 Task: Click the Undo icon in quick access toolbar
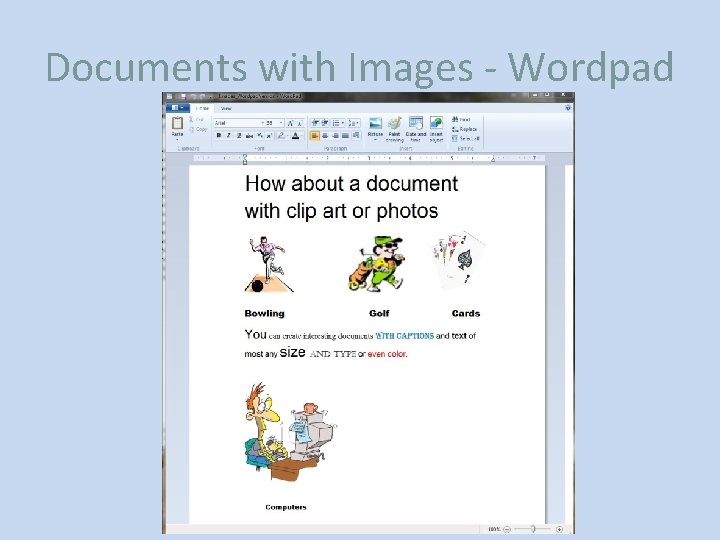[193, 96]
